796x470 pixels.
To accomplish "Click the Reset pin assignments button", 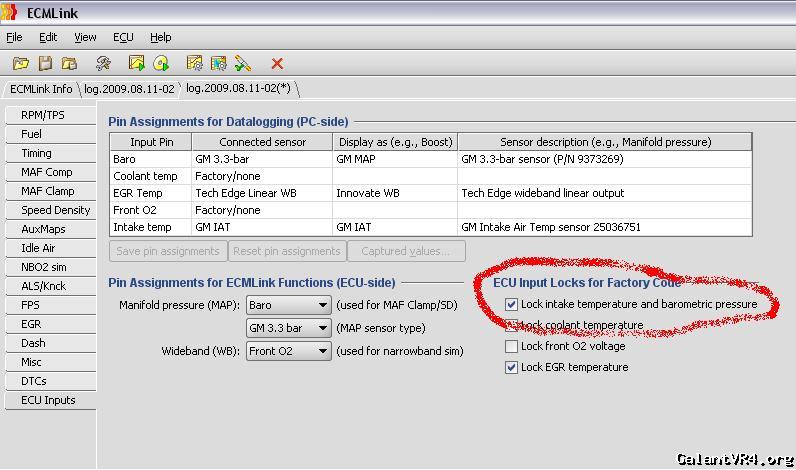I will 287,251.
